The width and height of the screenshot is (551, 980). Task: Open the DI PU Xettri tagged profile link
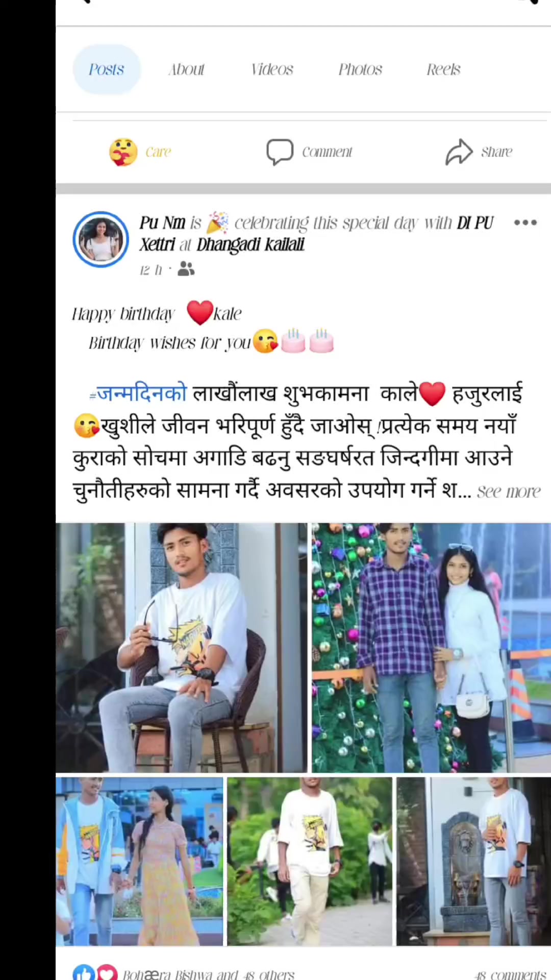click(x=316, y=234)
